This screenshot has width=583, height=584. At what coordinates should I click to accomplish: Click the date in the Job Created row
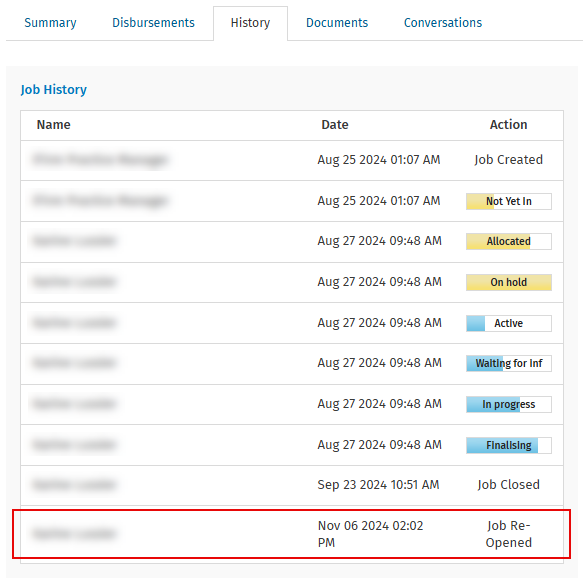(x=379, y=160)
